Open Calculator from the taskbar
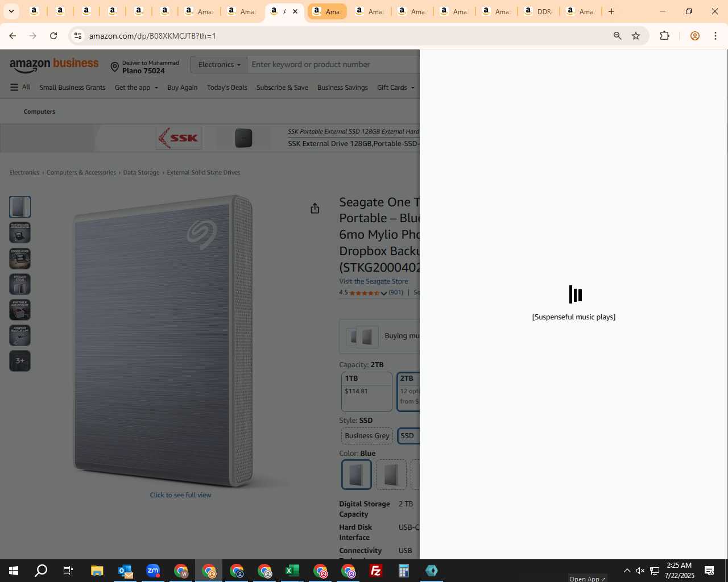 404,571
